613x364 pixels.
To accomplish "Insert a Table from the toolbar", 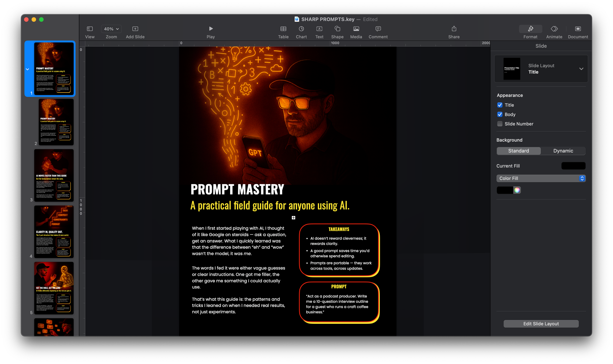I will point(283,29).
